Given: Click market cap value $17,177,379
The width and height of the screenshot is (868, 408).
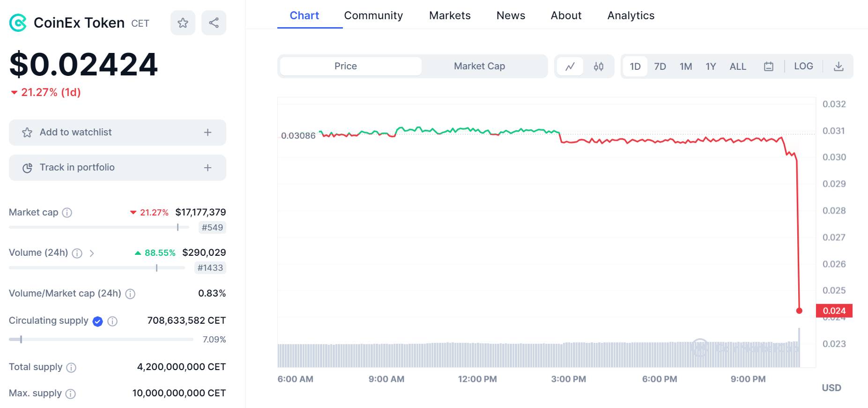Looking at the screenshot, I should (200, 212).
